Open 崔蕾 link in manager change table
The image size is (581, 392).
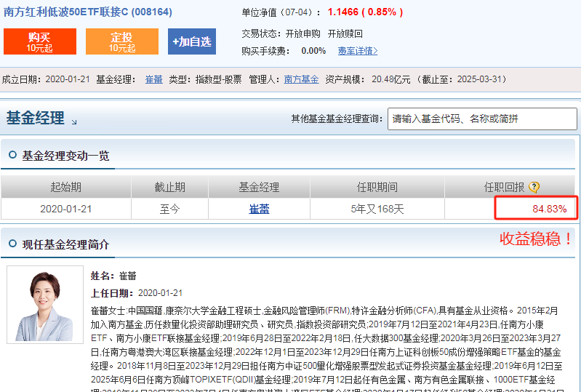(x=259, y=209)
